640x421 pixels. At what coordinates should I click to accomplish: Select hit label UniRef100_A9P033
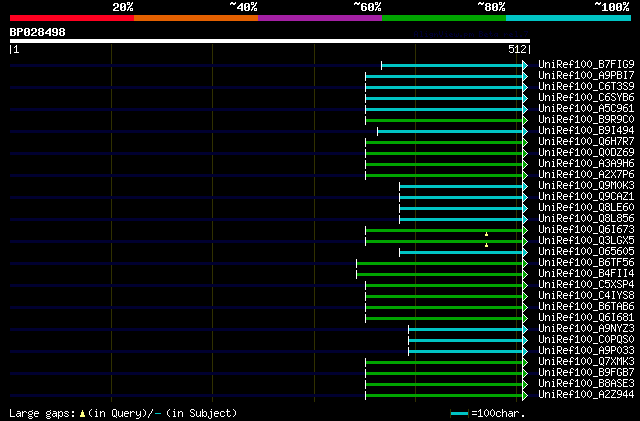pyautogui.click(x=586, y=351)
